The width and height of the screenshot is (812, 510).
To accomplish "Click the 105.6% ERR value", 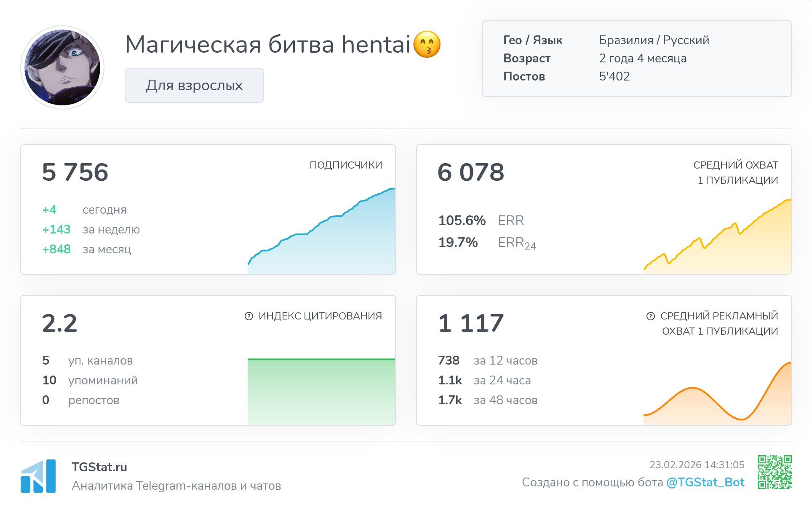I will [462, 220].
